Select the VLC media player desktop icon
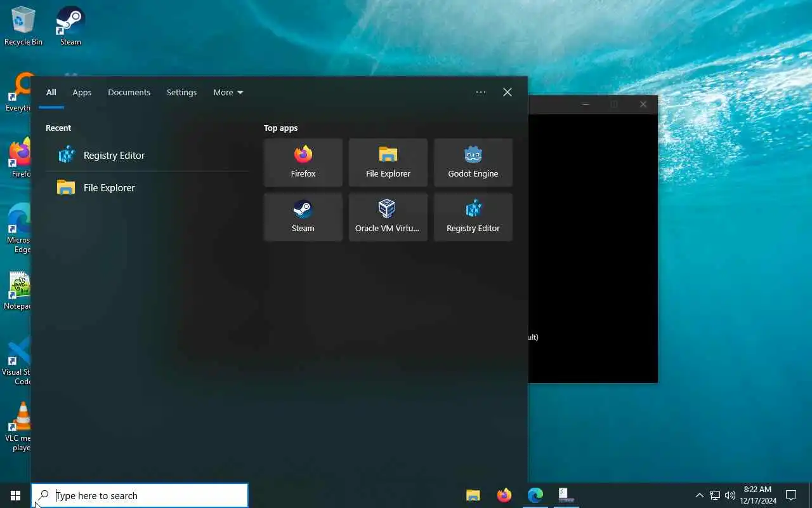The image size is (812, 508). pos(19,427)
